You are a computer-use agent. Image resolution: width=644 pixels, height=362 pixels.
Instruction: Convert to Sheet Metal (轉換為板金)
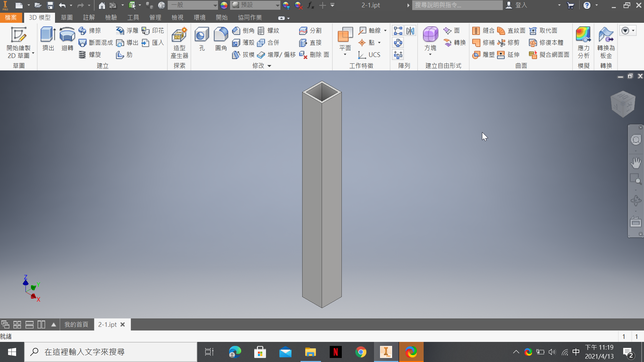pyautogui.click(x=606, y=43)
